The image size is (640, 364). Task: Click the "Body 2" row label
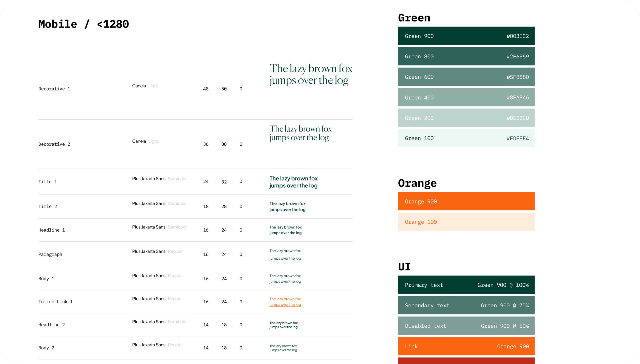click(x=46, y=348)
